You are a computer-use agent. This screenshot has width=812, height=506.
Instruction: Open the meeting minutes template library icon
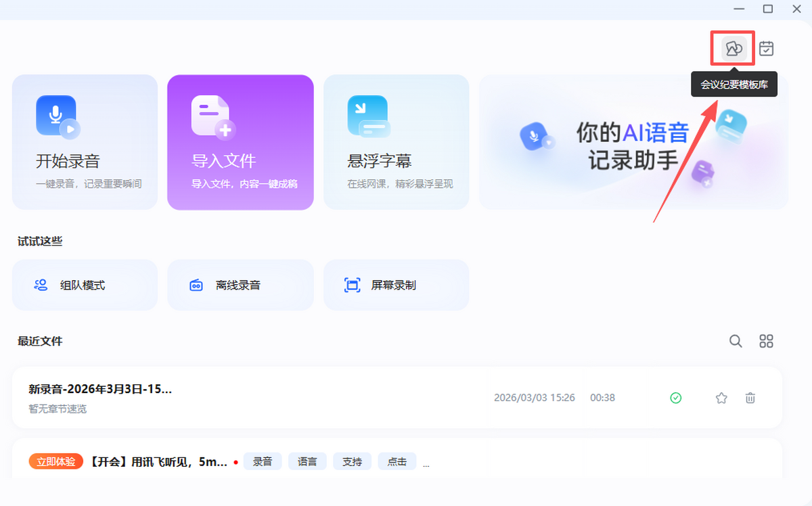(734, 49)
